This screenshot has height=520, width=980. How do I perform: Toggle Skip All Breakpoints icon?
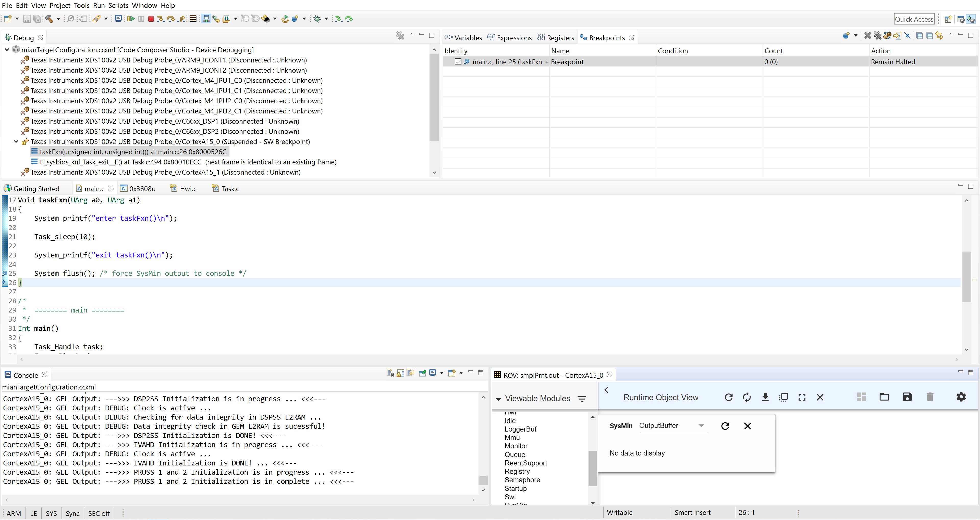(908, 36)
